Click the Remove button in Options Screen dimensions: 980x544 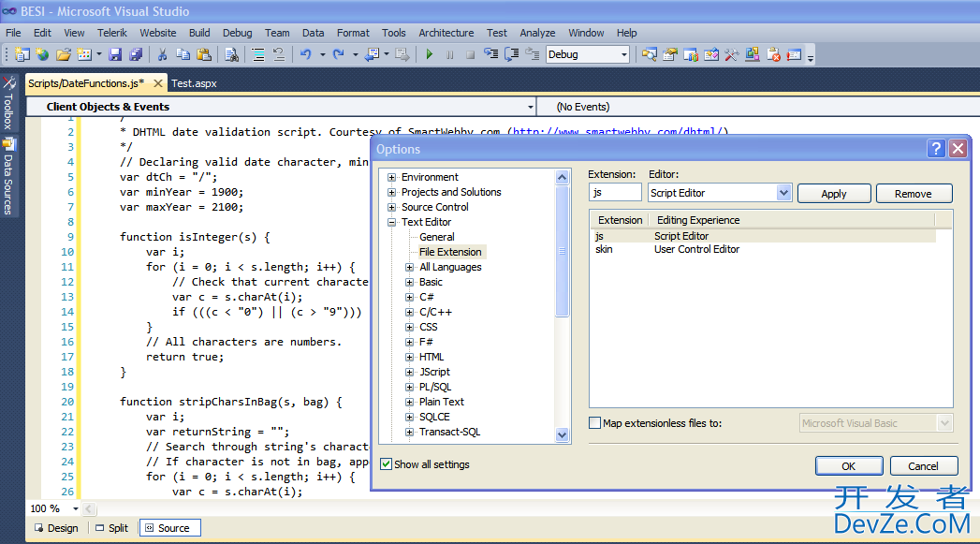913,194
